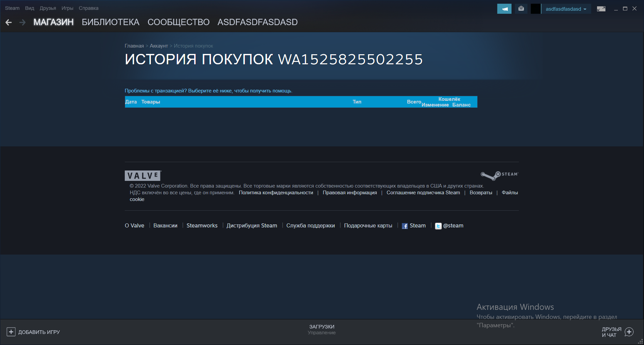
Task: Click the Valve logo in footer
Action: (x=143, y=176)
